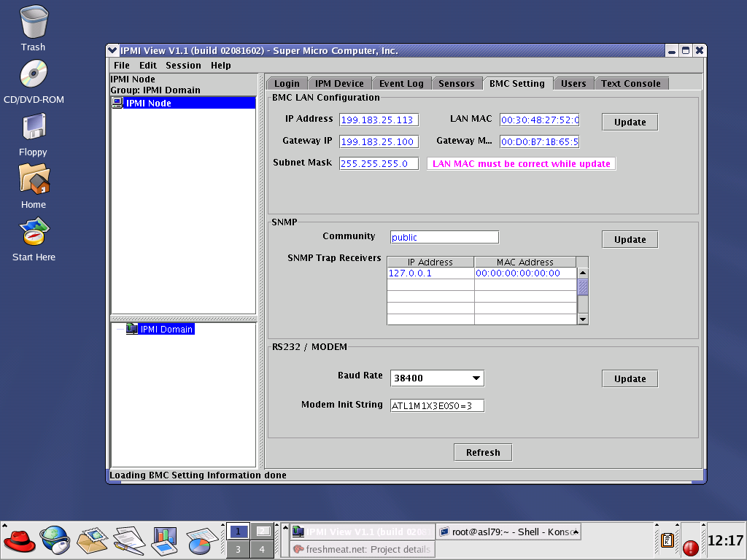Select IPMI Node in the node list
747x560 pixels.
pyautogui.click(x=183, y=103)
